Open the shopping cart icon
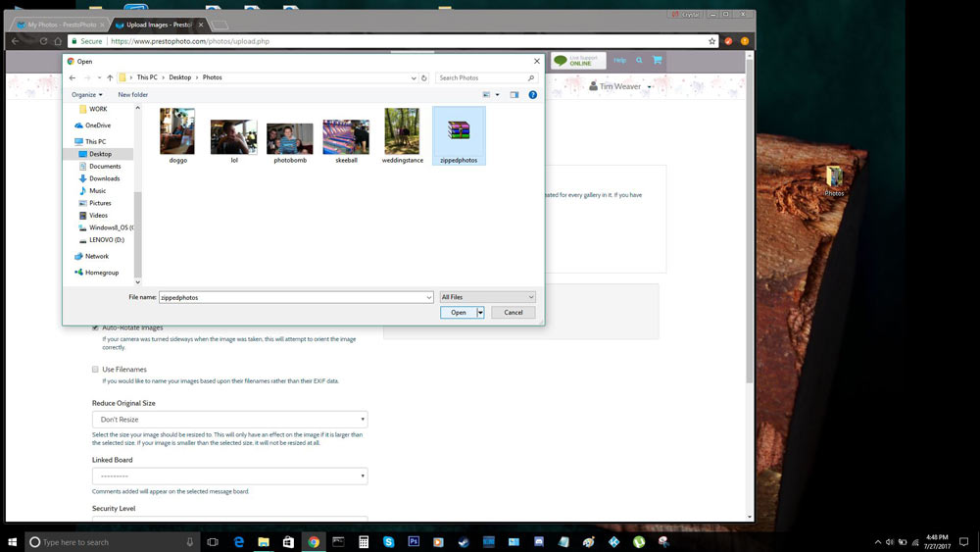This screenshot has width=980, height=552. (x=658, y=61)
